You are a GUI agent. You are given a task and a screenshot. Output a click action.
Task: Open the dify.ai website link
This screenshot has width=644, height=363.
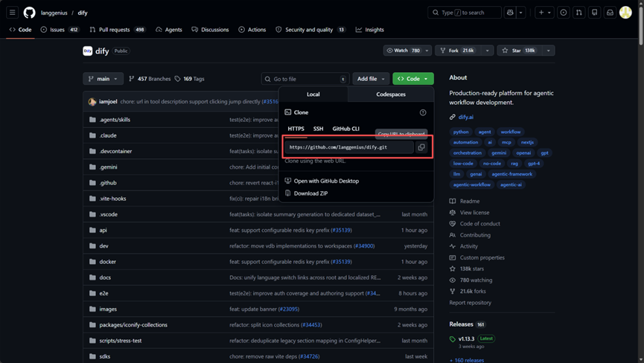(x=466, y=117)
